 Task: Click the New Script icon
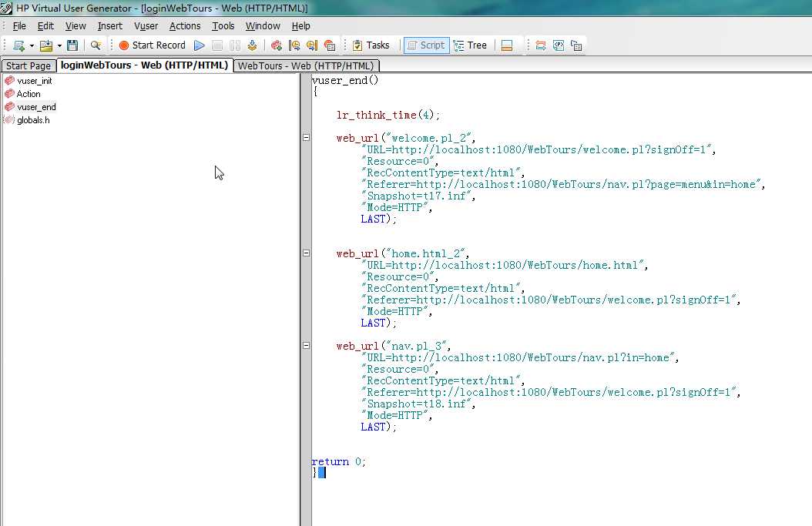pyautogui.click(x=18, y=45)
